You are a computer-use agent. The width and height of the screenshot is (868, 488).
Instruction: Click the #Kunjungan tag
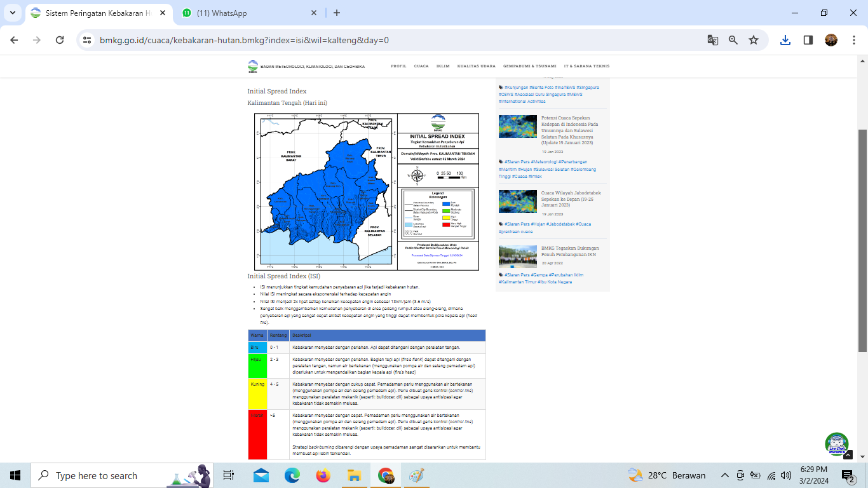(517, 87)
